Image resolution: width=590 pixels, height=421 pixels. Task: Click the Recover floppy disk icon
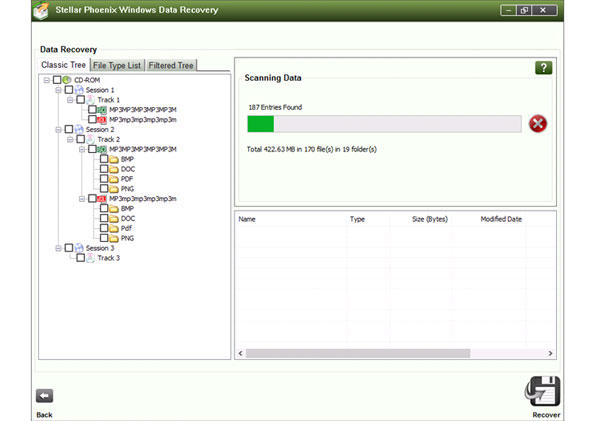543,391
